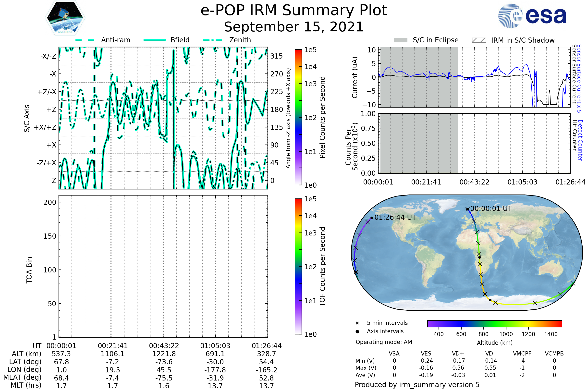Screen dimensions: 588x392
Task: Click the Axis intervals dot marker
Action: pyautogui.click(x=357, y=331)
